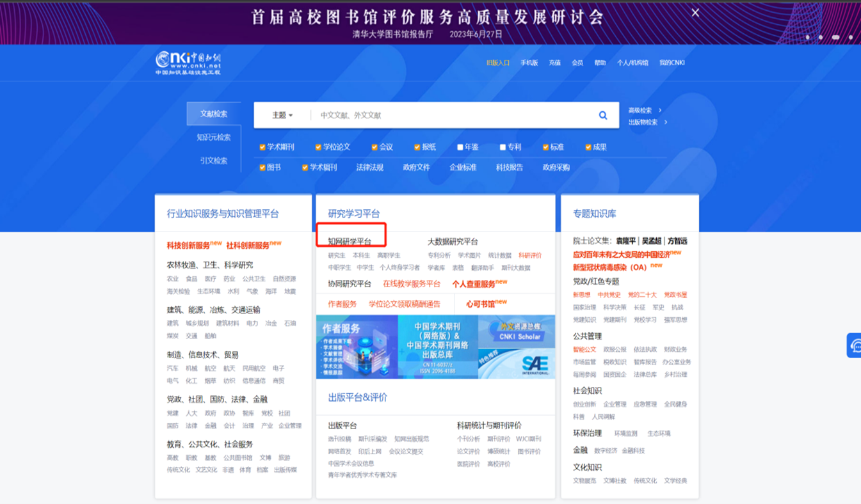The image size is (861, 504).
Task: Open the 出版物检索 link
Action: coord(643,122)
